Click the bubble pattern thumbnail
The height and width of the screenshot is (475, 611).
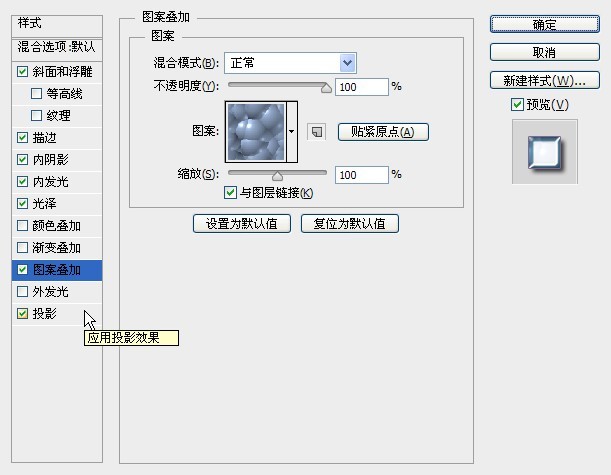click(x=256, y=132)
